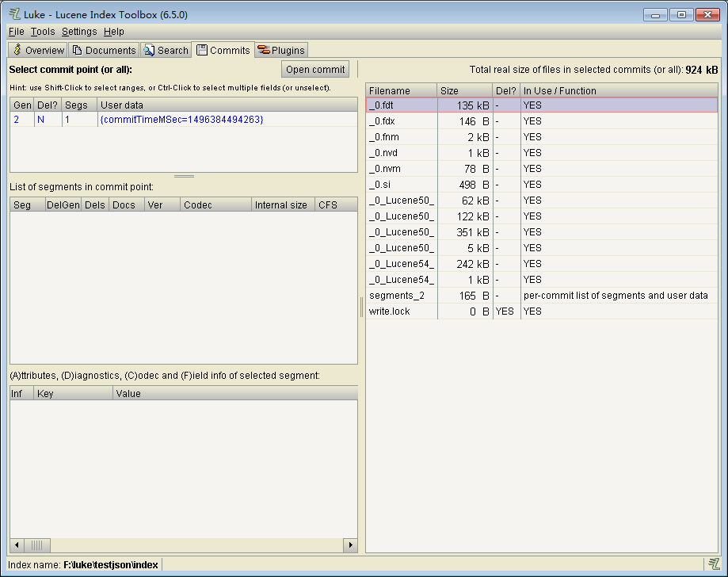The height and width of the screenshot is (577, 728).
Task: Click the Open commit button
Action: pyautogui.click(x=315, y=69)
